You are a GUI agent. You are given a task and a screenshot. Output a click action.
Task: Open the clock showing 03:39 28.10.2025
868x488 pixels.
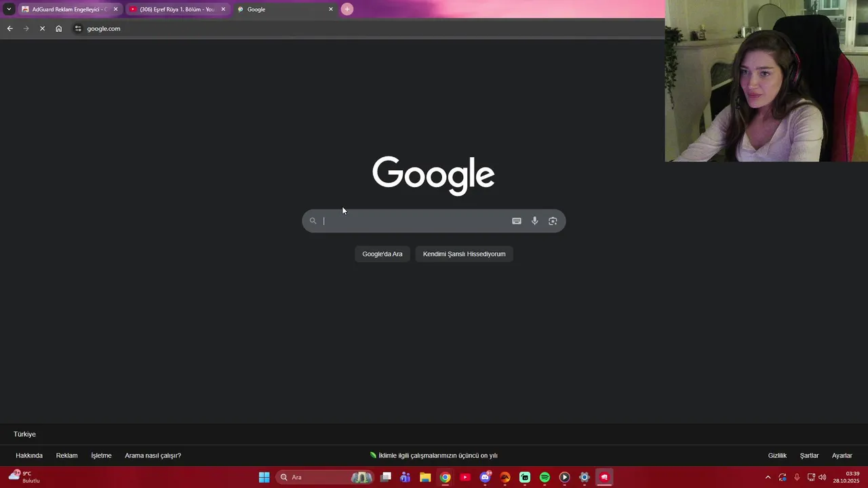846,477
